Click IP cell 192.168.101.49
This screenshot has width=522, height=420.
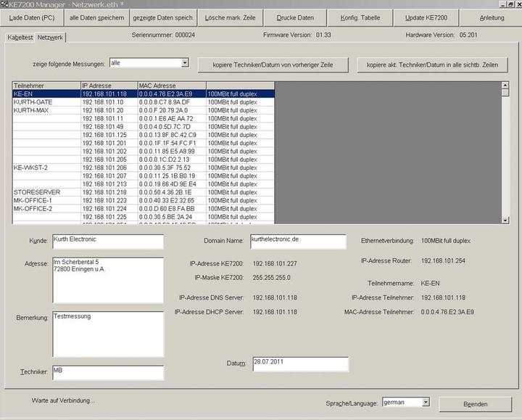[109, 126]
